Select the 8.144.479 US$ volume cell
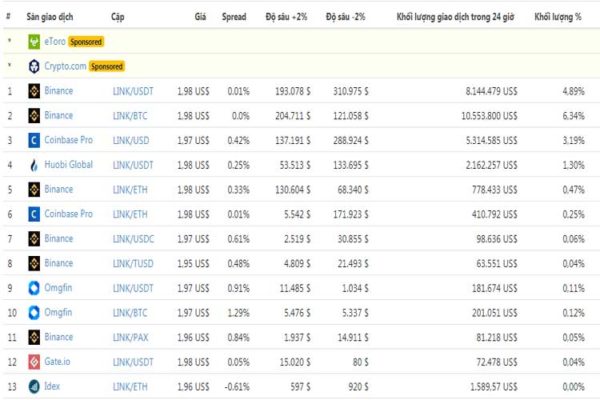 [x=491, y=91]
